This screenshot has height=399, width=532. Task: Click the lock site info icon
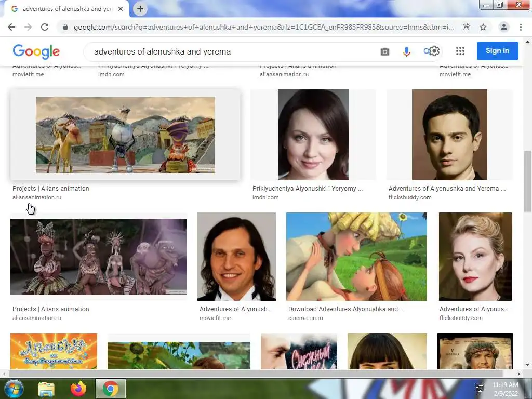[x=65, y=27]
